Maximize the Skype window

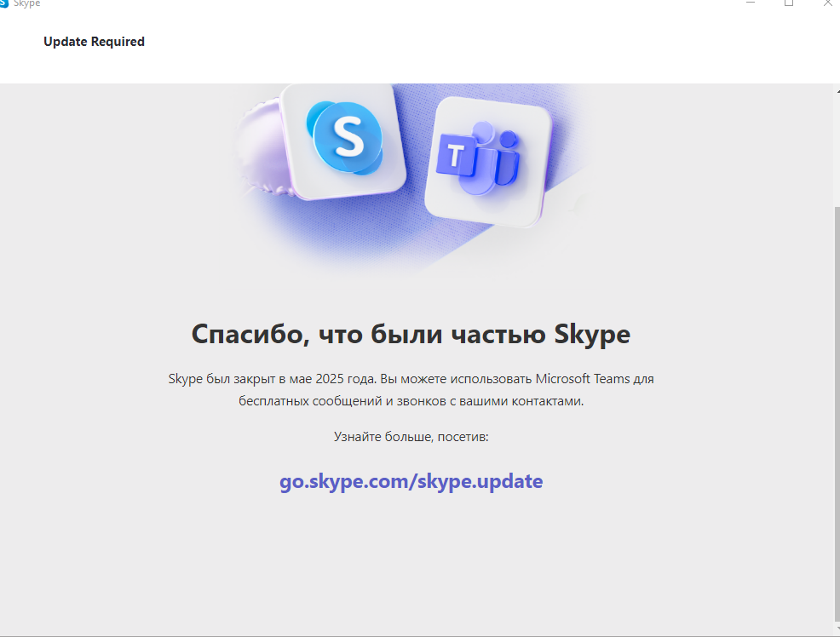(789, 3)
